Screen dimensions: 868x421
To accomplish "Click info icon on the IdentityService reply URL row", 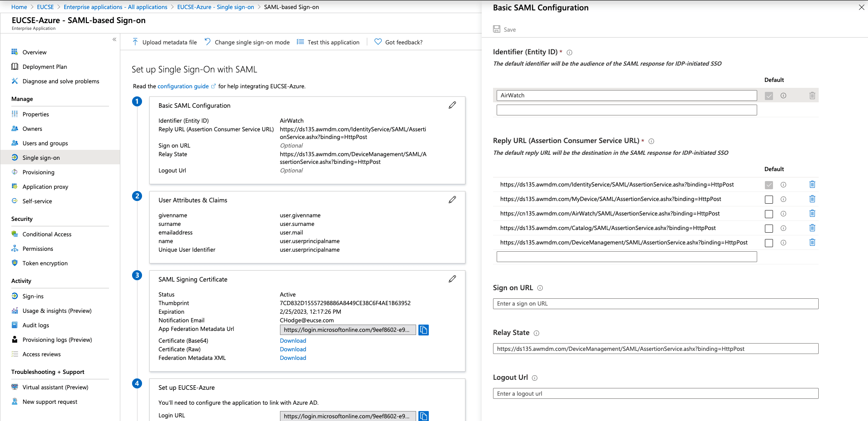I will pos(783,185).
